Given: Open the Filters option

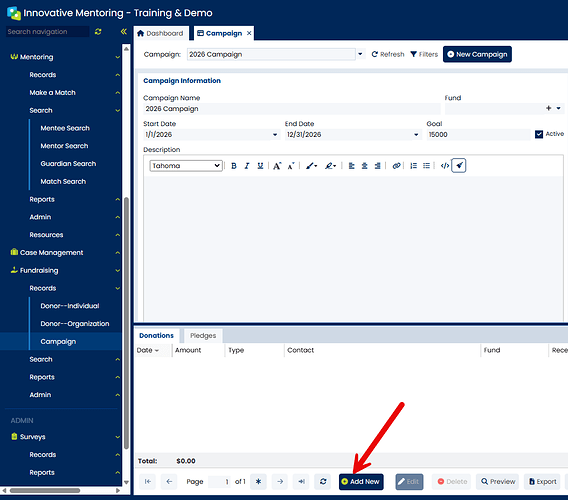Looking at the screenshot, I should [424, 54].
